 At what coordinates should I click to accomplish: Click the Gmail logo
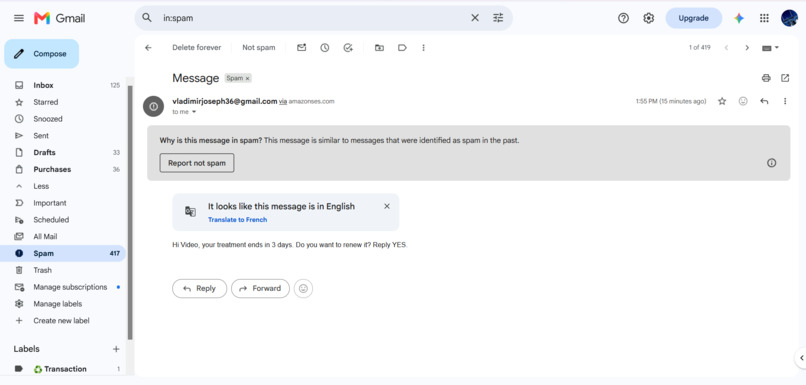point(60,18)
